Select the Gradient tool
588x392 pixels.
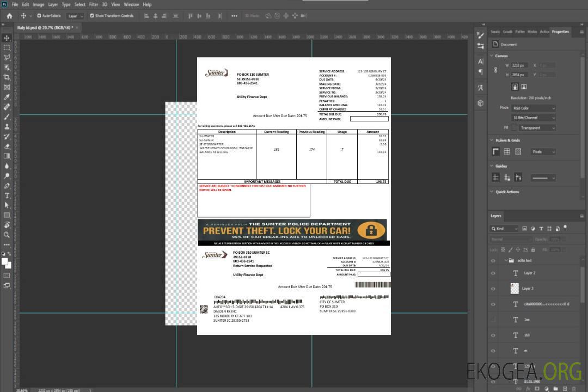7,156
